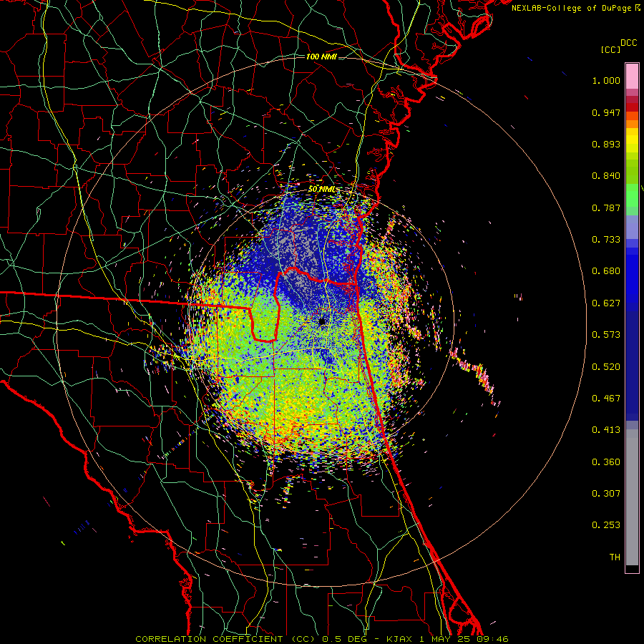
Task: Click the 1 MAY 25 date text
Action: [444, 639]
